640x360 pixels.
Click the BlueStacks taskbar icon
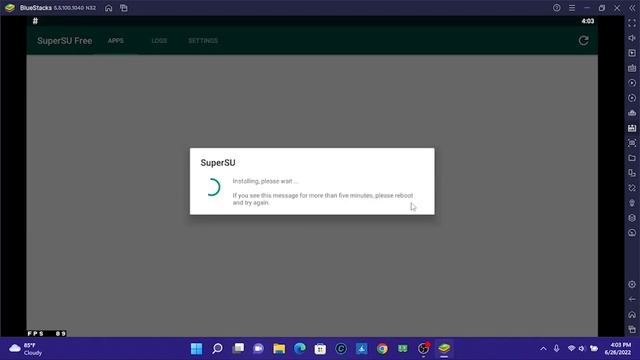(444, 349)
